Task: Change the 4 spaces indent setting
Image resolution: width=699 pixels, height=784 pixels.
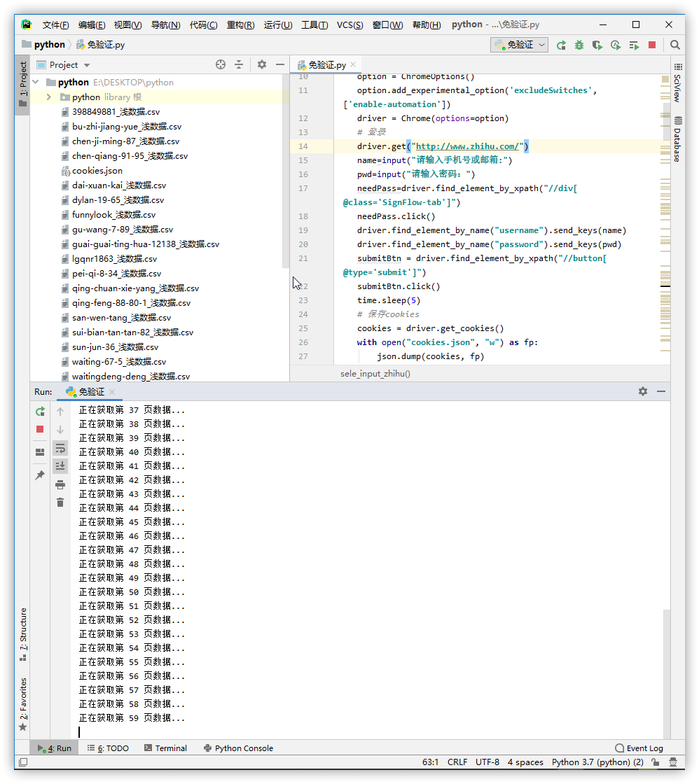Action: tap(525, 762)
